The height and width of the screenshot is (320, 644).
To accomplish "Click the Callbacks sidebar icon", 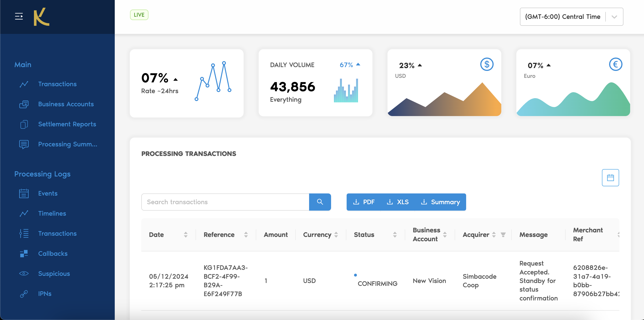I will tap(24, 254).
